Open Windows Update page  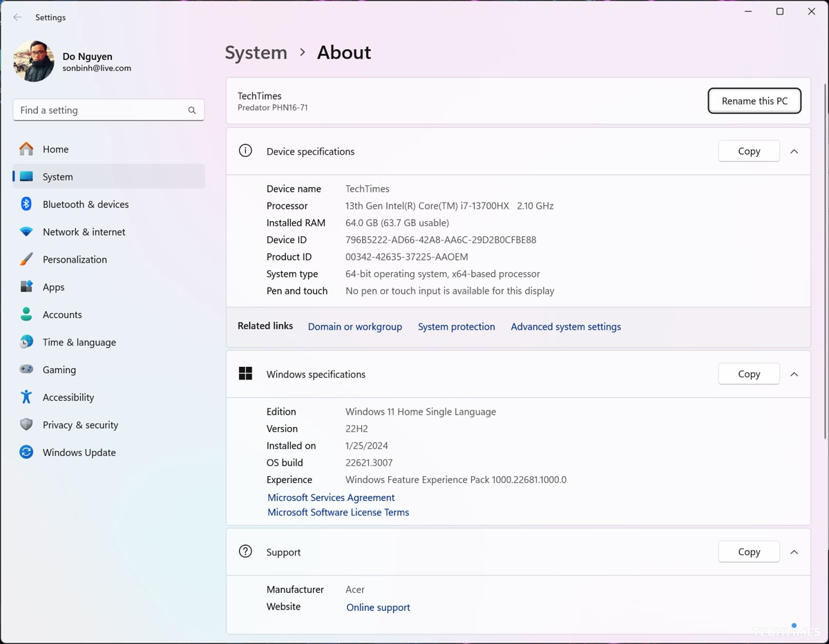[108, 453]
